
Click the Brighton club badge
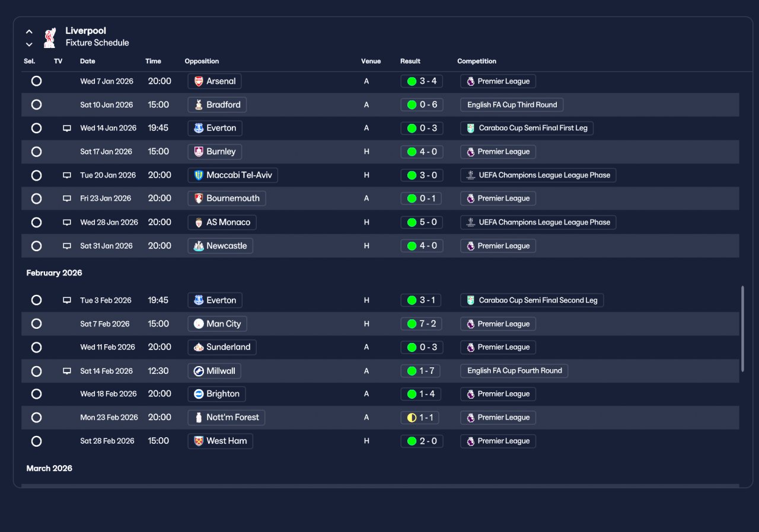click(199, 394)
